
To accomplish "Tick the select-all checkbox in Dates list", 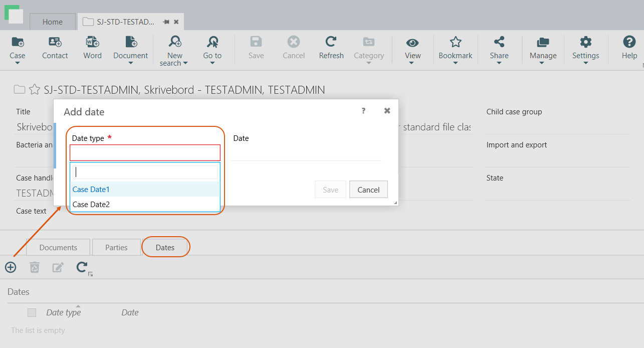I will click(32, 312).
